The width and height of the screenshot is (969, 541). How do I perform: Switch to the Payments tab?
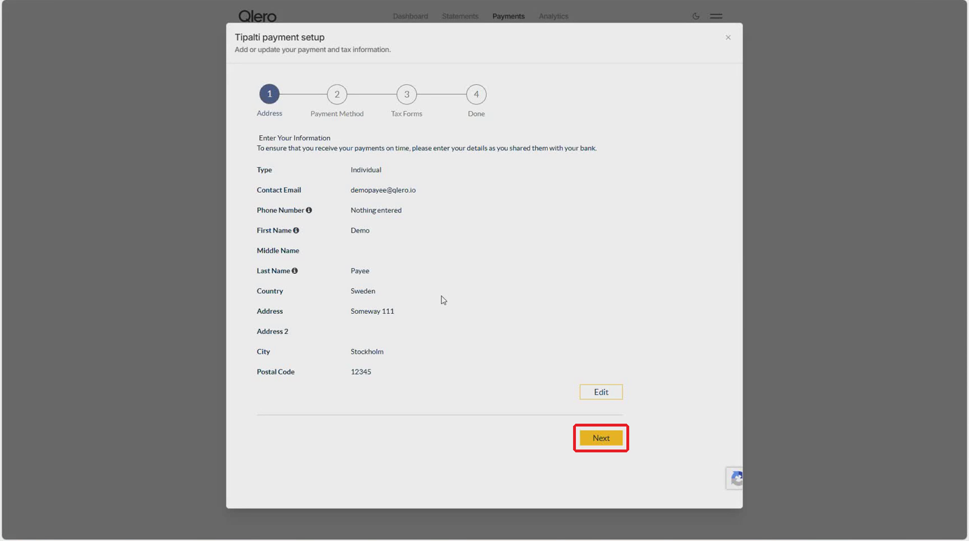(x=509, y=16)
